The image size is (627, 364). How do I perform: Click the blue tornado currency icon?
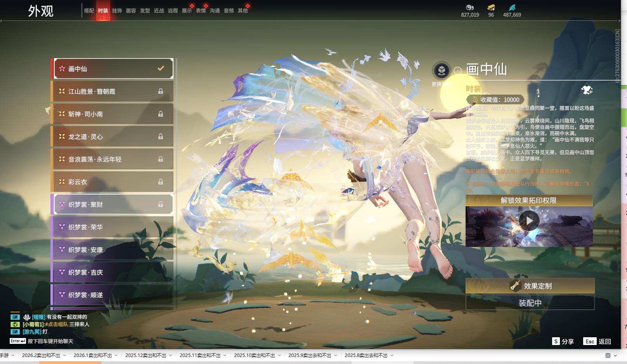point(512,7)
